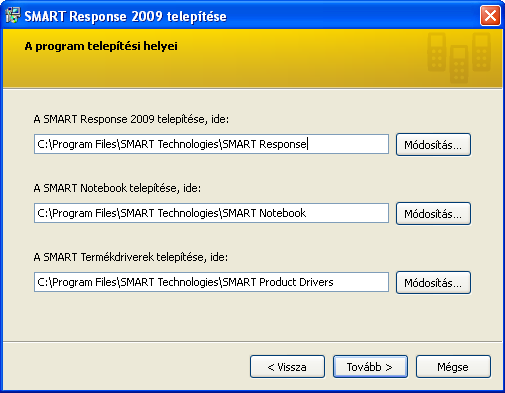Click label 'A SMART Notebook telepítése, ide:'

tap(117, 188)
